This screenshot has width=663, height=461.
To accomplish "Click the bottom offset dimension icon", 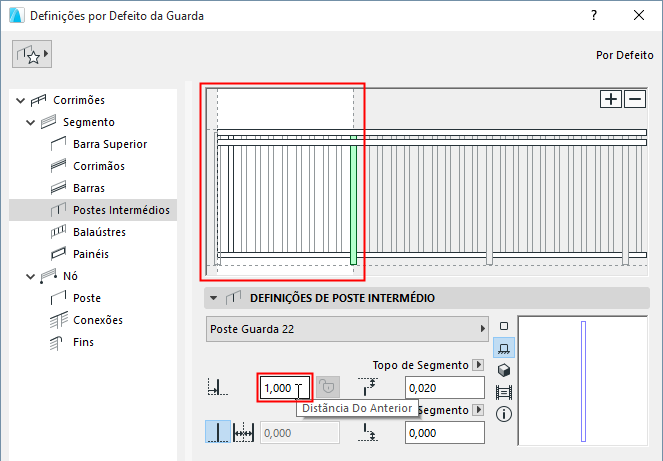I will click(x=367, y=432).
